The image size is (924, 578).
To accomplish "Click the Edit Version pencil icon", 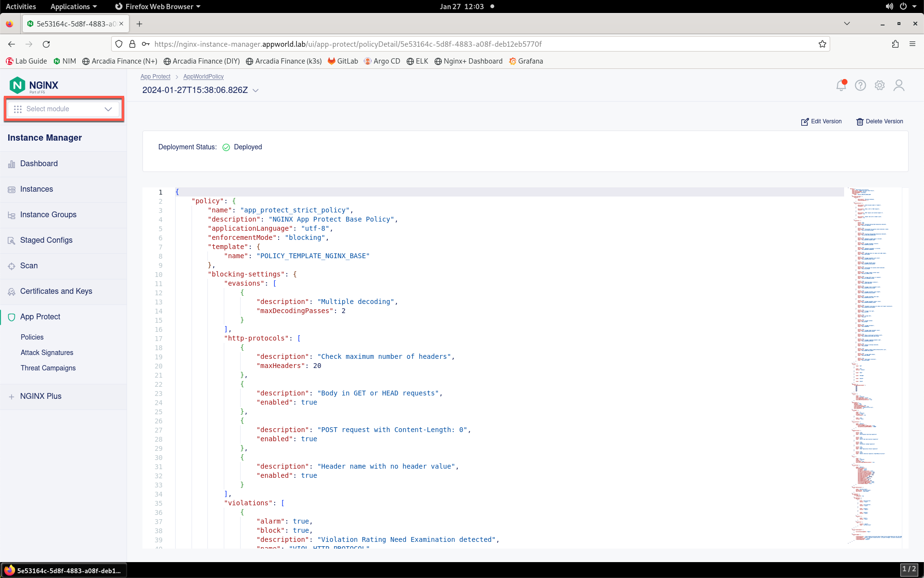I will click(805, 122).
